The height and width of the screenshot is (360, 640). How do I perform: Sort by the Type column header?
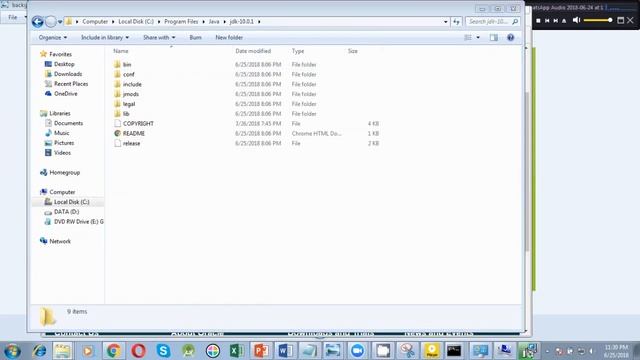[x=298, y=51]
